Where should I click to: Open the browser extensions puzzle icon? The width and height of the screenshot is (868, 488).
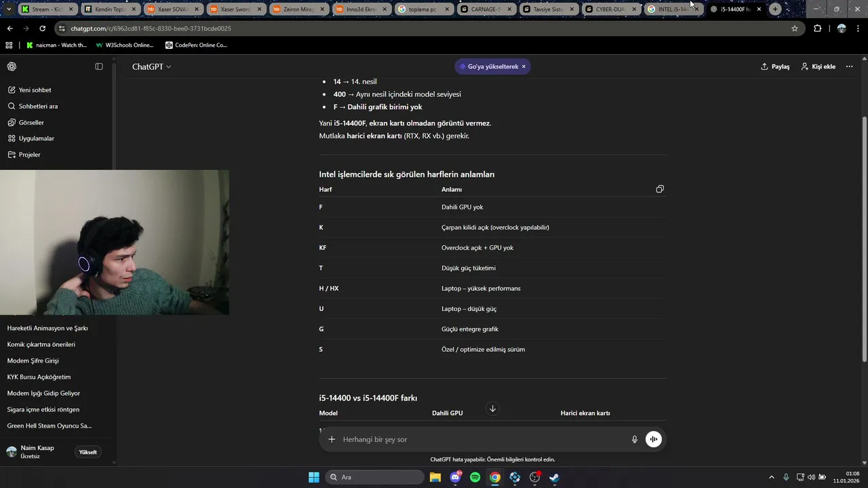pyautogui.click(x=817, y=28)
